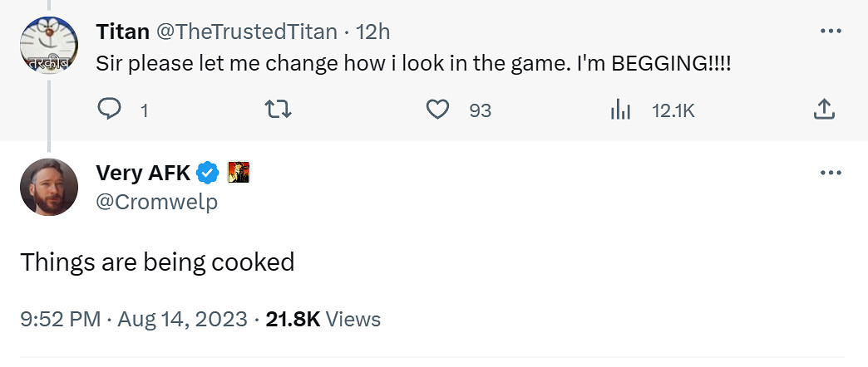Click the 'Things are being cooked' tweet text
This screenshot has height=367, width=868.
157,262
